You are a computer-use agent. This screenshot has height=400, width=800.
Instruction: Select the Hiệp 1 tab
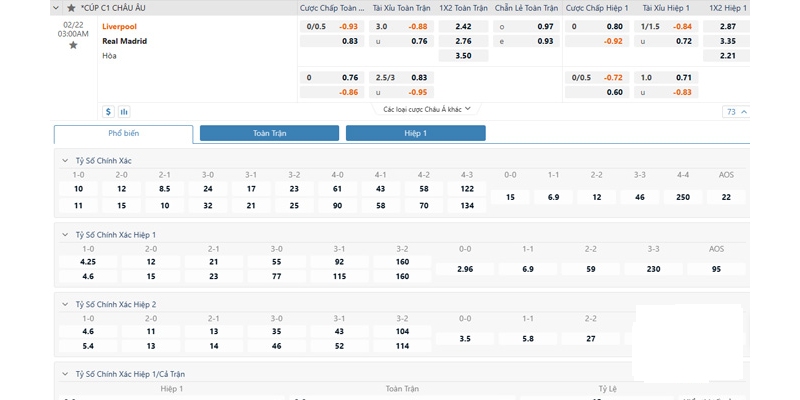coord(415,133)
